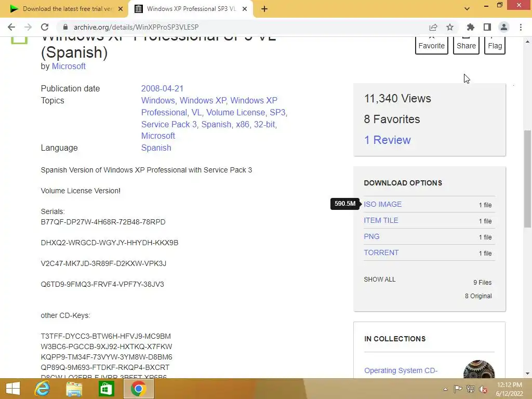Screen dimensions: 532x399
Task: Open the Operating System CD- collection link
Action: 401,370
